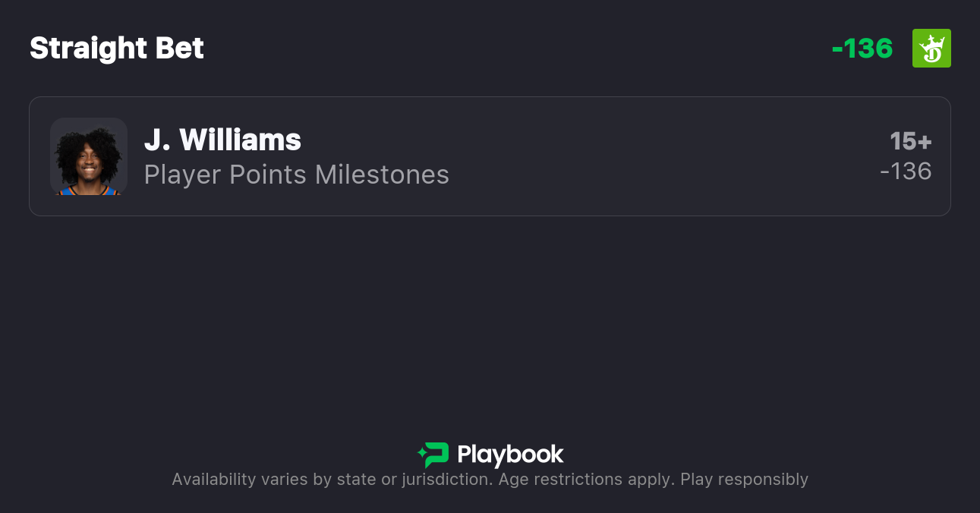Click the sparkle star on Playbook logo
Image resolution: width=980 pixels, height=513 pixels.
click(x=422, y=455)
